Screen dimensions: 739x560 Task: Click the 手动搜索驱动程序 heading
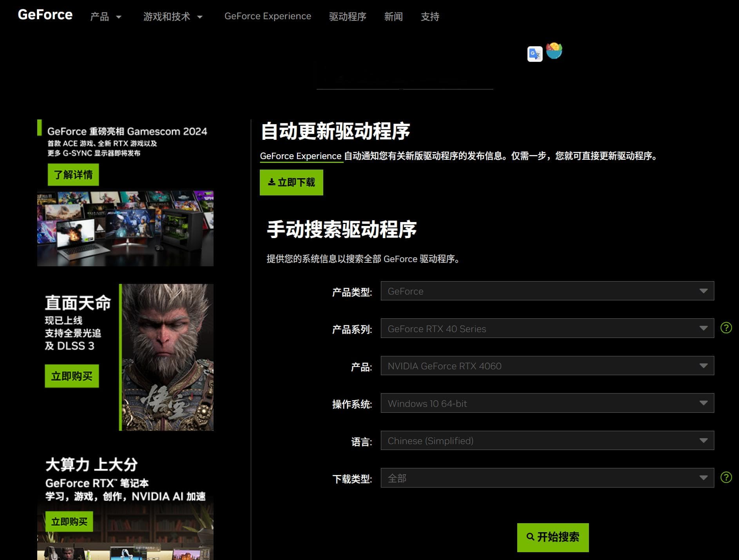click(342, 229)
